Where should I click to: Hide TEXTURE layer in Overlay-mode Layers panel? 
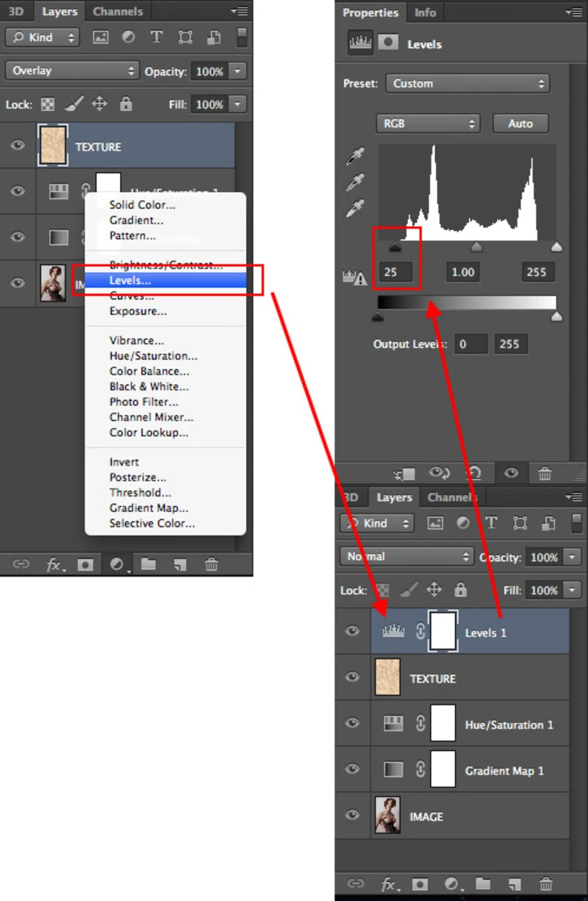[x=18, y=146]
